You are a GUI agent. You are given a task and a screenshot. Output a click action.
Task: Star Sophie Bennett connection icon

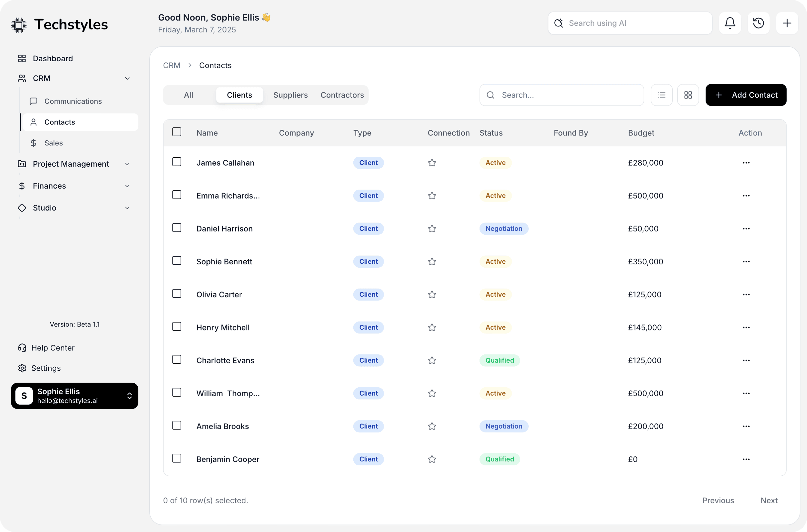432,262
